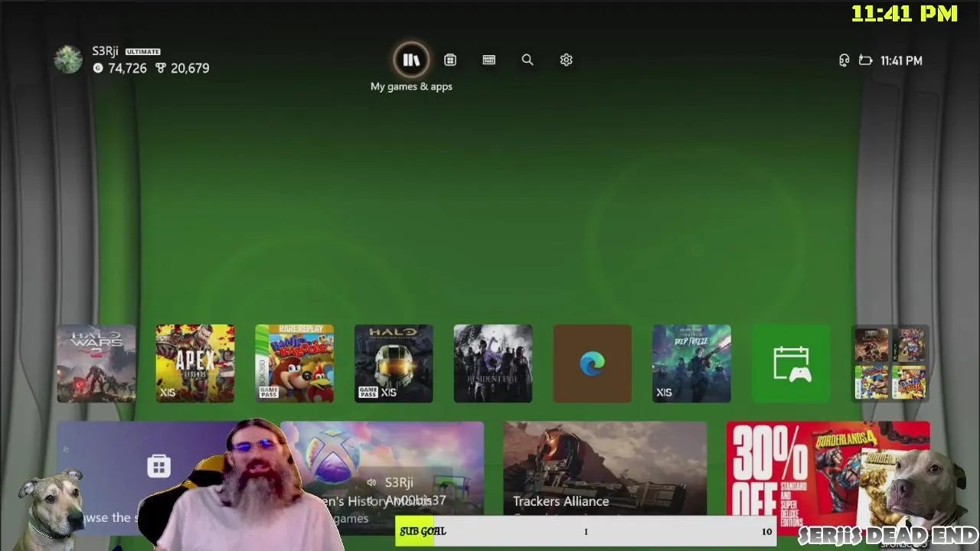Open the calendar controller events tile
The height and width of the screenshot is (551, 980).
791,364
